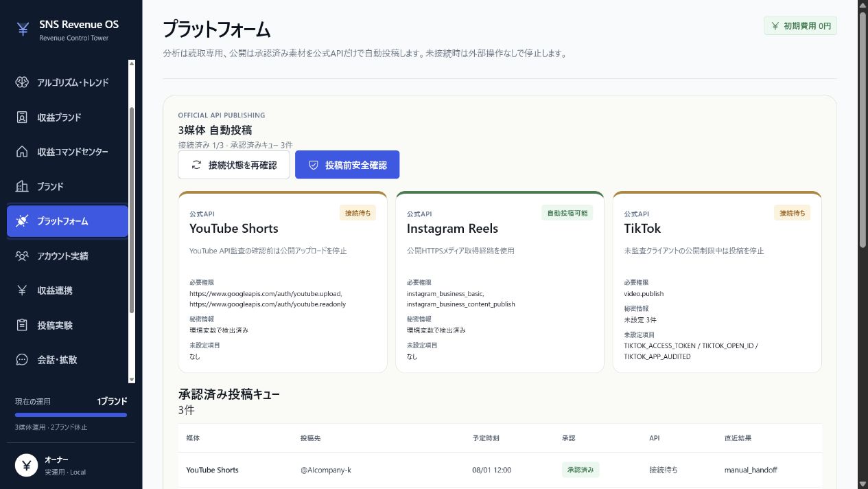
Task: Select ブランド in the sidebar
Action: [67, 186]
